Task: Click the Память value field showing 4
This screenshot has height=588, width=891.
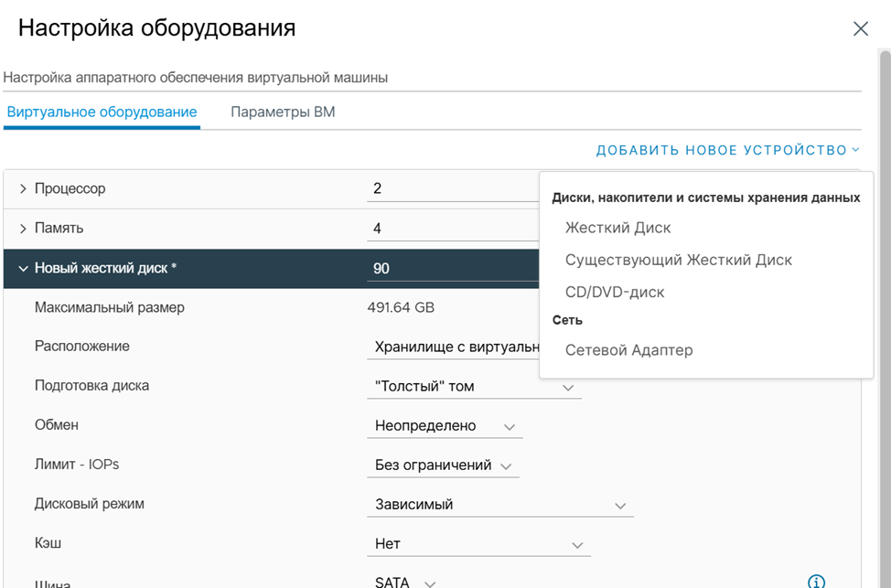Action: click(x=452, y=229)
